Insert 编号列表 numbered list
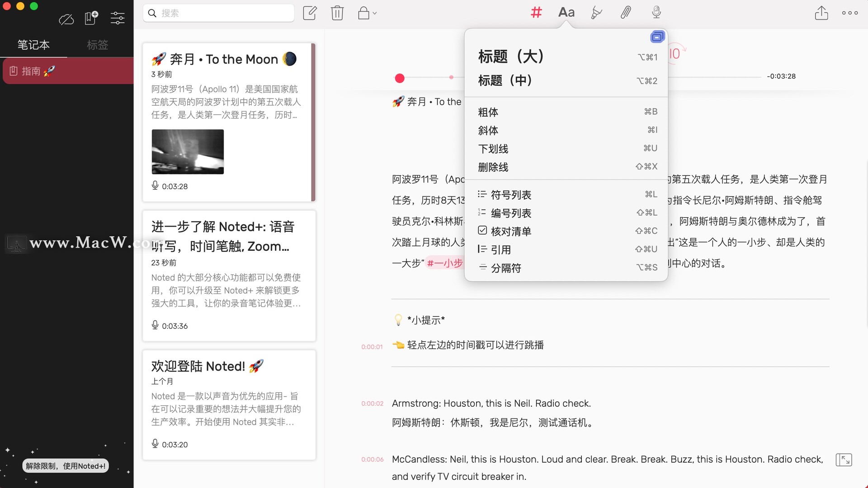This screenshot has height=488, width=868. tap(566, 213)
